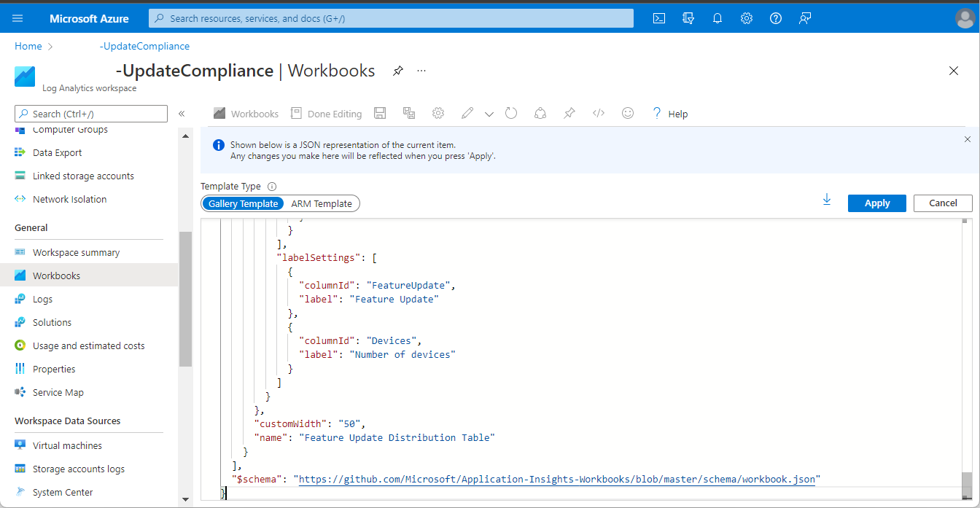Switch to ARM Template option
The image size is (980, 508).
point(322,203)
